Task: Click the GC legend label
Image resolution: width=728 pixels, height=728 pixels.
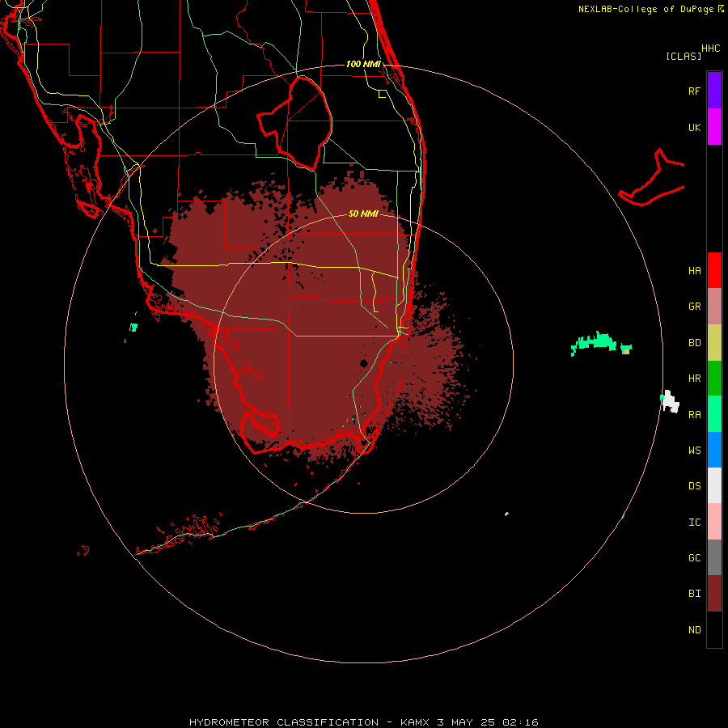Action: point(694,558)
